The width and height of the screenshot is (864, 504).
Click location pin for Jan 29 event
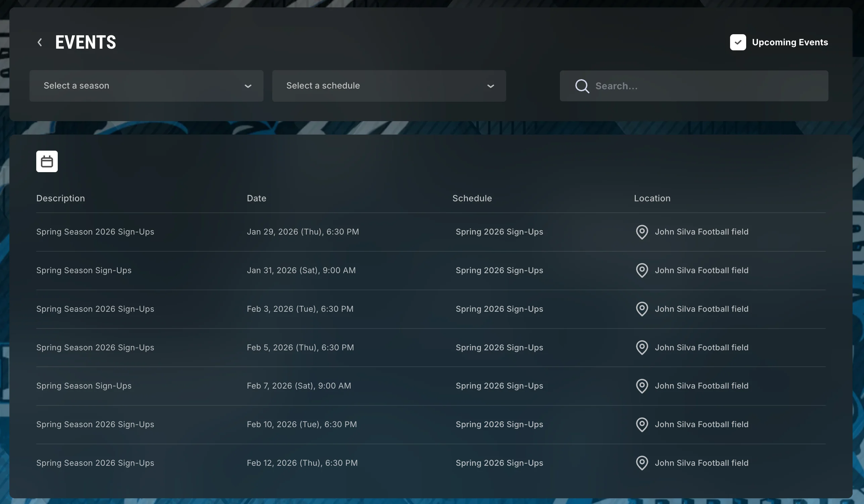[641, 232]
